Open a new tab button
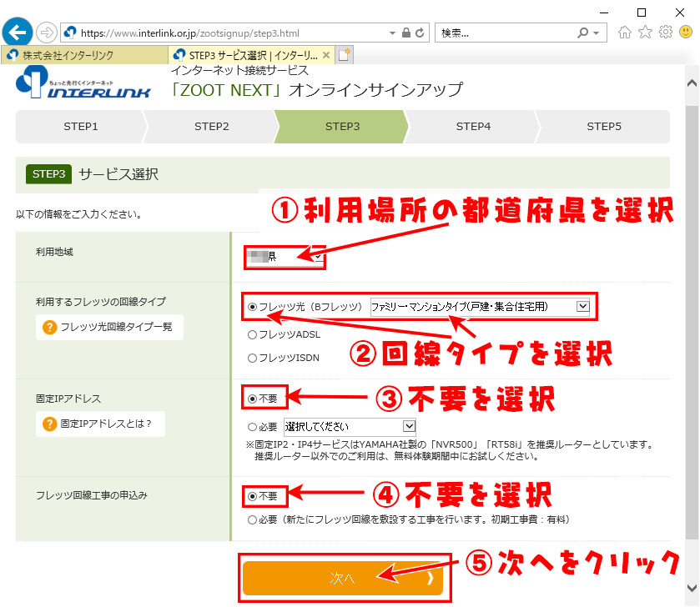Screen dimensions: 700x607 (x=345, y=55)
